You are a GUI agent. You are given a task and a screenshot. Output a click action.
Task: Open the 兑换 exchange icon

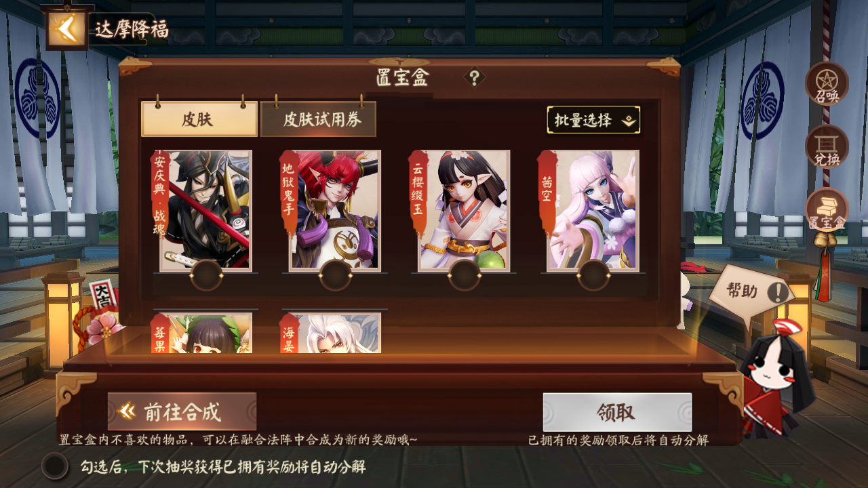[827, 146]
